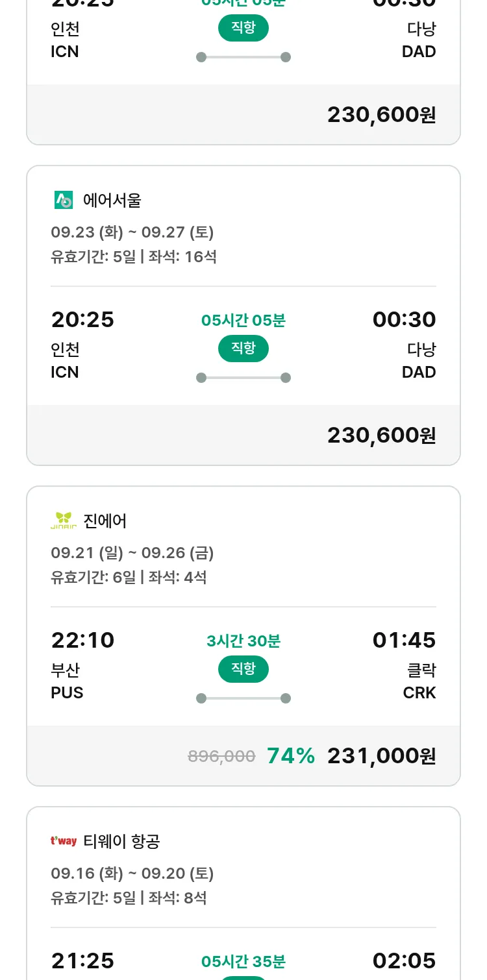
Task: Click the 74% discount label
Action: point(291,756)
